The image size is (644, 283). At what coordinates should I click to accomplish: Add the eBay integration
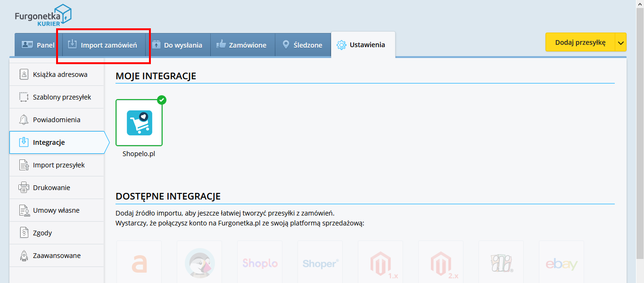point(561,262)
